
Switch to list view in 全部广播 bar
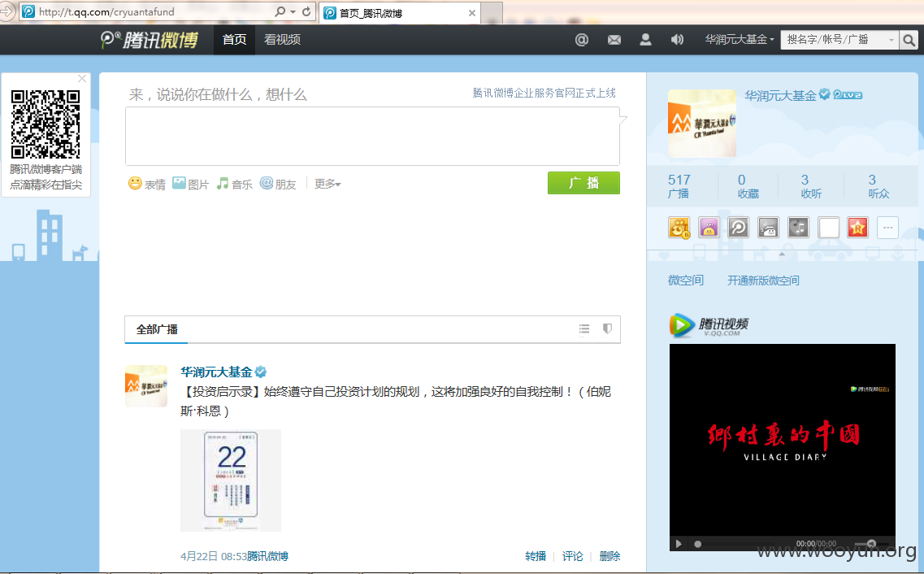584,328
